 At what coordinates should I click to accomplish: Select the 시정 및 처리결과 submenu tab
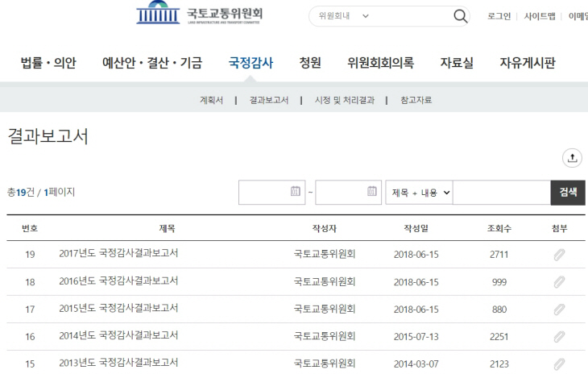pyautogui.click(x=344, y=100)
